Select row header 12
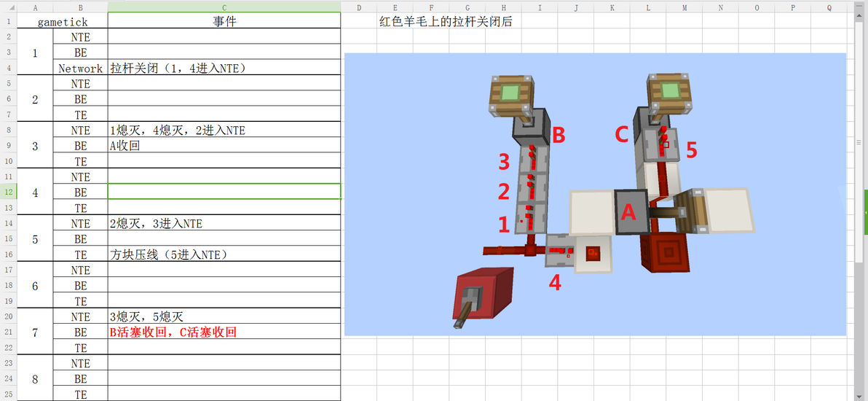This screenshot has width=868, height=401. 8,192
